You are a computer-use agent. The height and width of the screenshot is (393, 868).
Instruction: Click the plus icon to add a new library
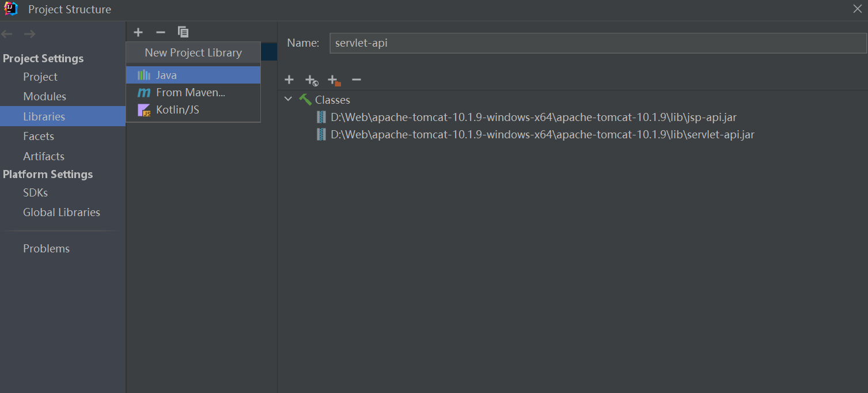(x=138, y=32)
